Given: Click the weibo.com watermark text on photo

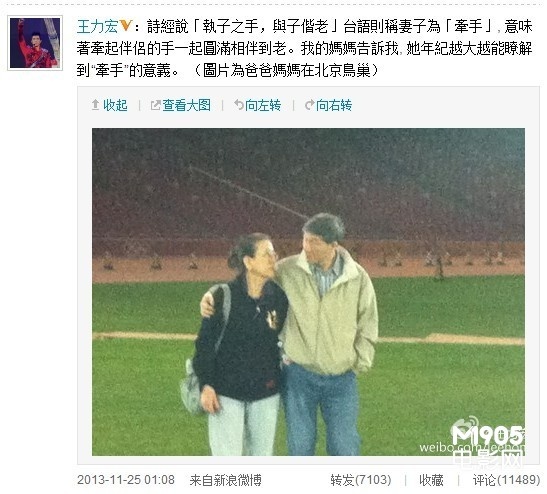Looking at the screenshot, I should [x=472, y=448].
